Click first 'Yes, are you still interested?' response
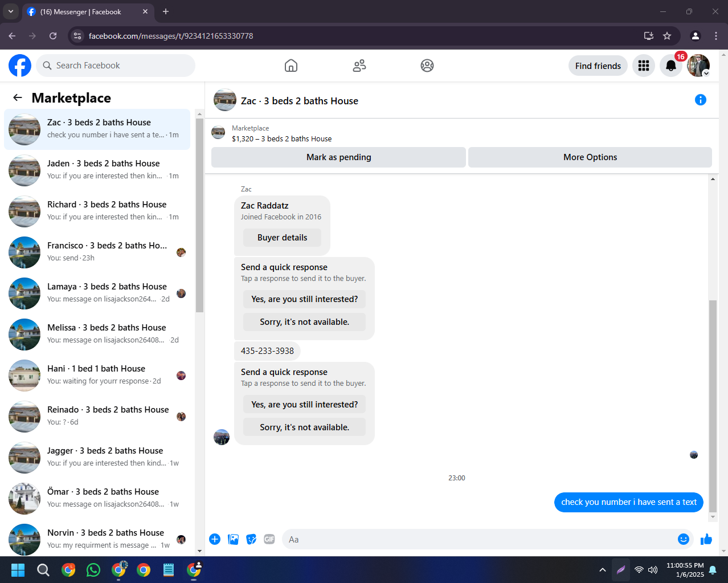 coord(304,299)
